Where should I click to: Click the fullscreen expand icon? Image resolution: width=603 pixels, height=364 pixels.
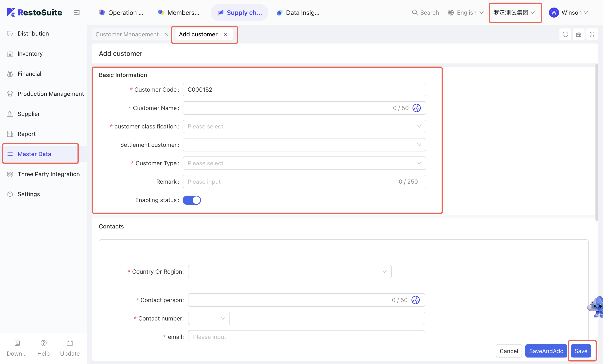click(592, 35)
